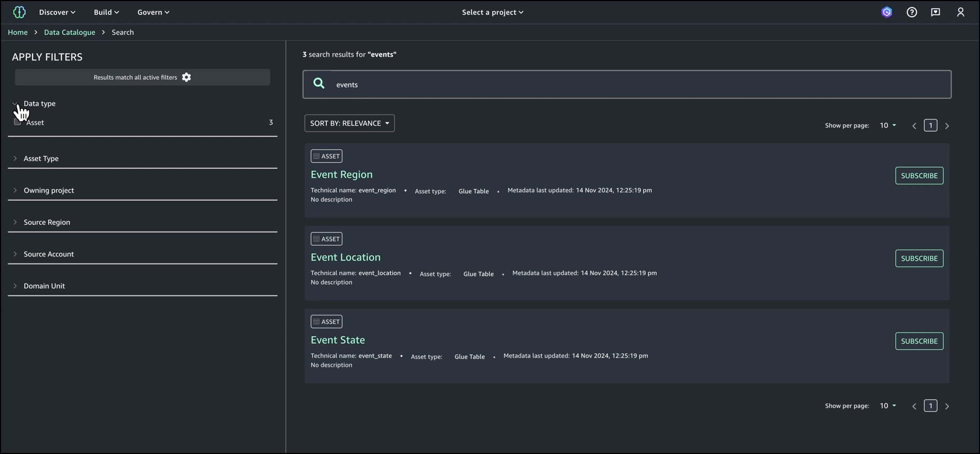Click Event Region's metadata last updated timestamp
This screenshot has width=980, height=454.
click(x=614, y=190)
